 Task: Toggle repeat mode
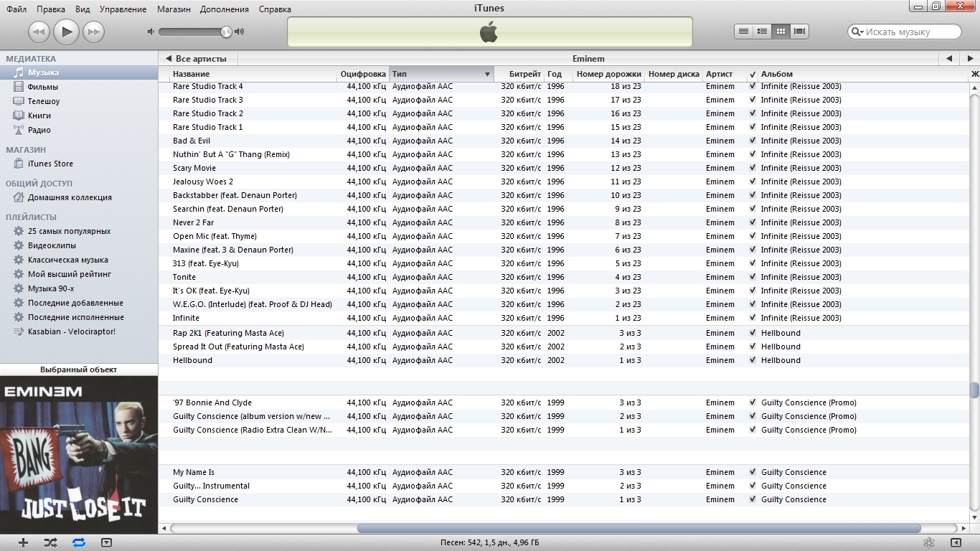pos(79,543)
